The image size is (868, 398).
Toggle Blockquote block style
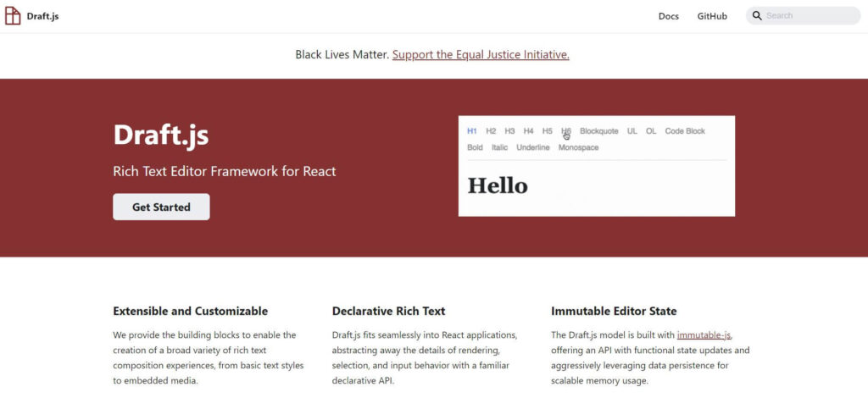(x=598, y=131)
